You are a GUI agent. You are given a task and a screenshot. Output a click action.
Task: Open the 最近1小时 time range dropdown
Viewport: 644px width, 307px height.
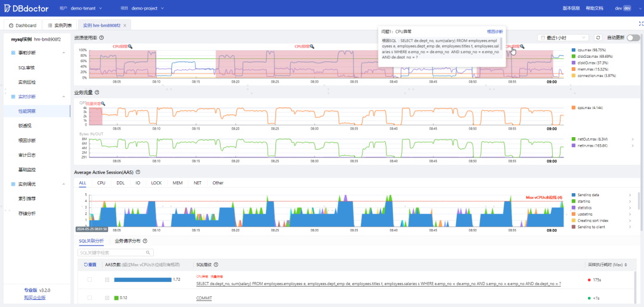[x=563, y=38]
